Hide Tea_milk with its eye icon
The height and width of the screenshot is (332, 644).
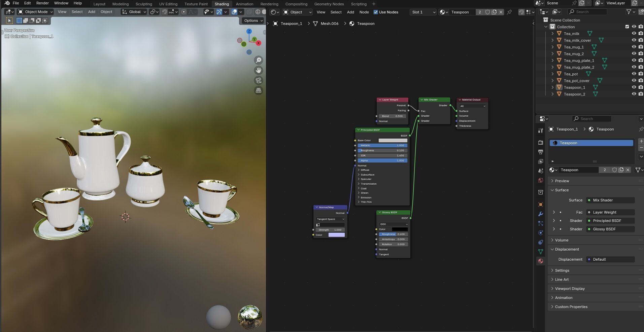(634, 34)
